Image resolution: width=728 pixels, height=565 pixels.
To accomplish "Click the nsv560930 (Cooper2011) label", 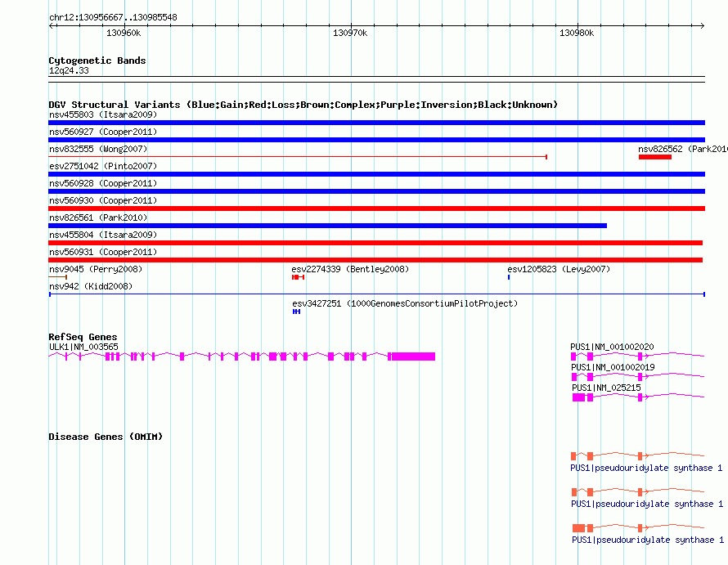I will pos(103,200).
